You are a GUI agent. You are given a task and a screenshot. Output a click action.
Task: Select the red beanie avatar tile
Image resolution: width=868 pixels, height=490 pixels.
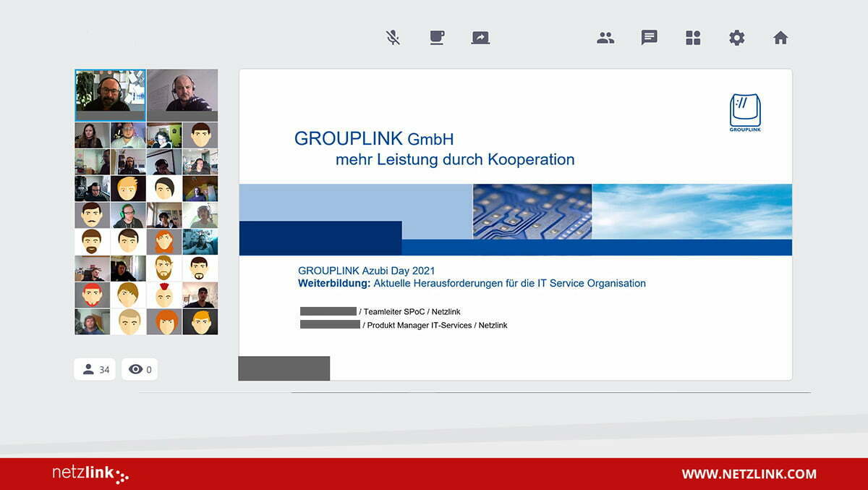[x=93, y=295]
